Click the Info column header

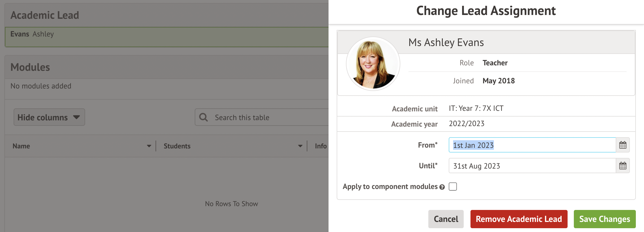click(x=321, y=146)
